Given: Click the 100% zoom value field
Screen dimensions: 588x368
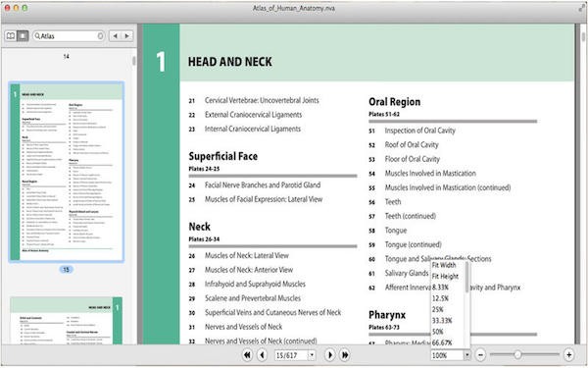Looking at the screenshot, I should pyautogui.click(x=447, y=355).
